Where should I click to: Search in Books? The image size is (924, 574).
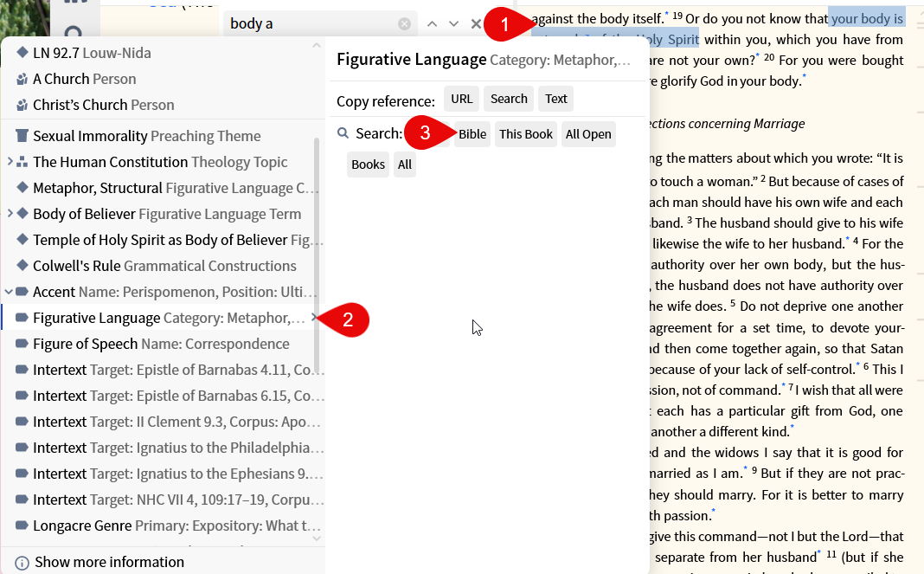point(368,164)
